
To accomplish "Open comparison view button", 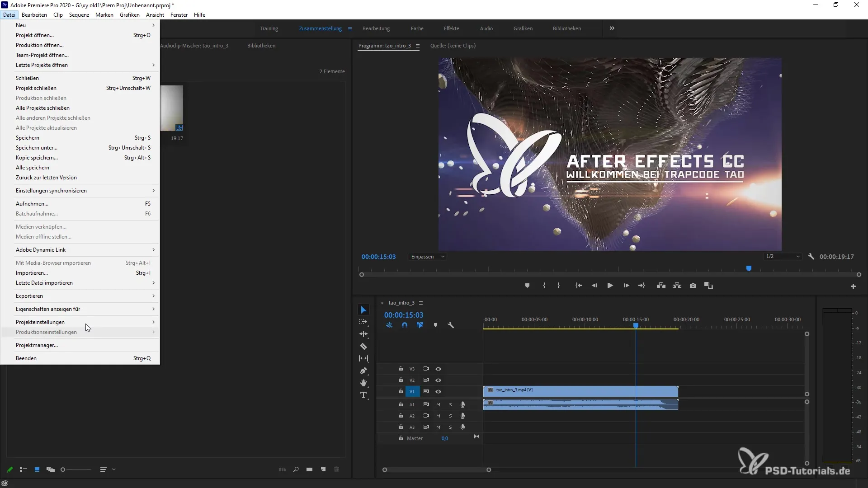I will coord(709,286).
